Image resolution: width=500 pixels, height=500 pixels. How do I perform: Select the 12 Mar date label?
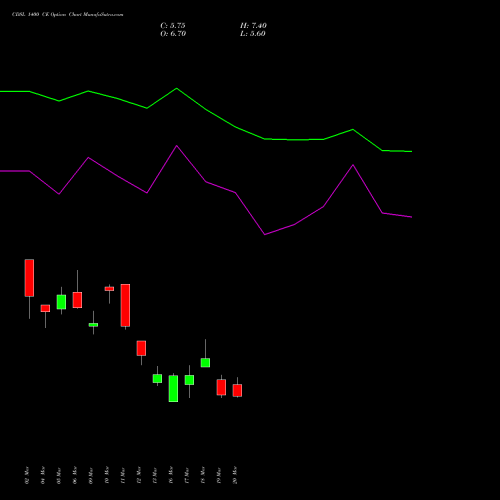click(x=139, y=475)
